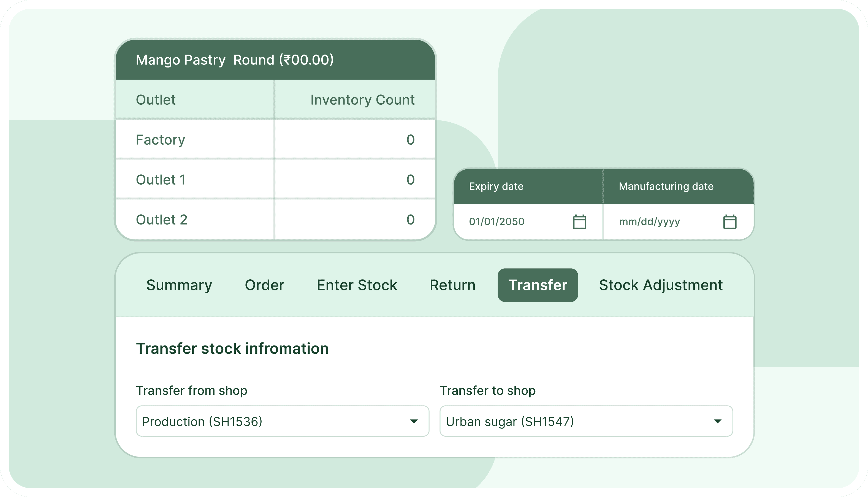Click the Transfer stock infromation heading
Screen dimensions: 868x497
tap(232, 349)
